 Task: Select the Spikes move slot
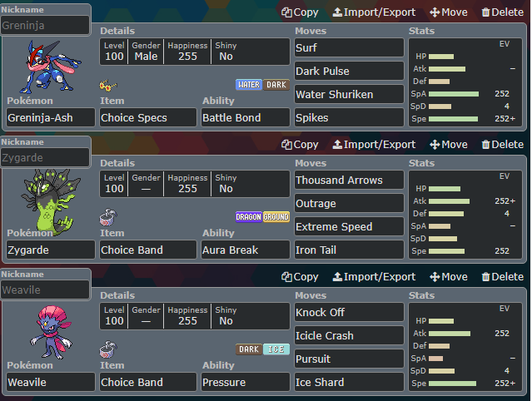349,117
